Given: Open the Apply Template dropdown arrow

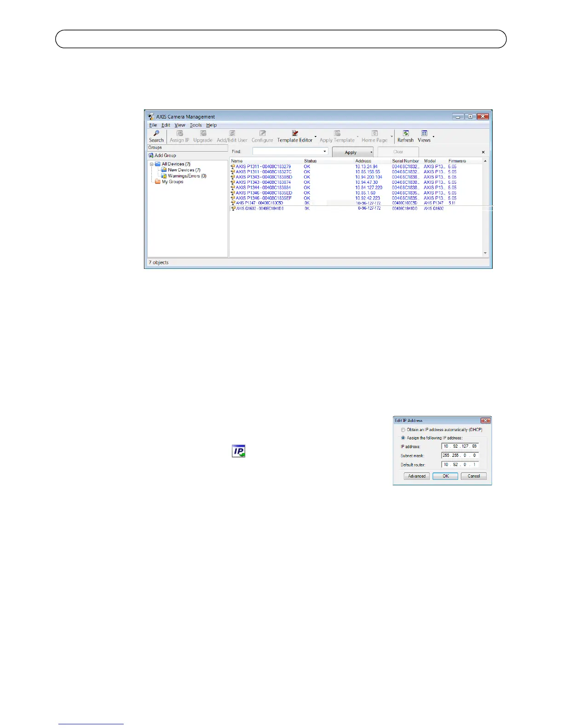Looking at the screenshot, I should (357, 136).
